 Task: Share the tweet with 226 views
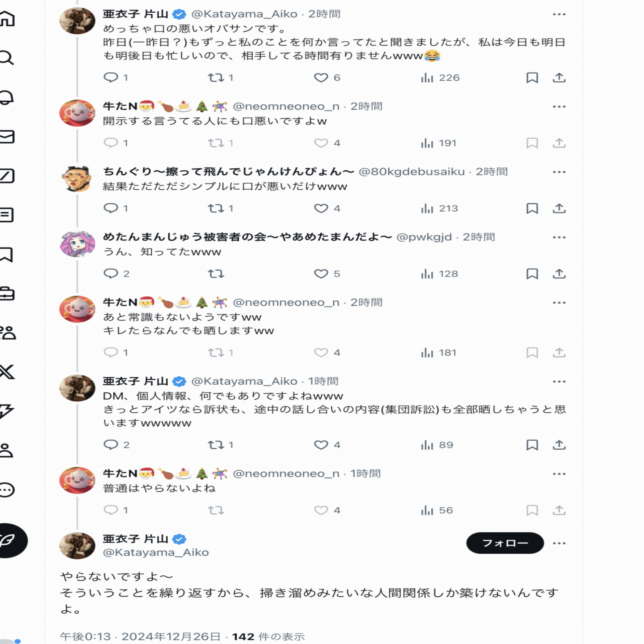coord(559,78)
